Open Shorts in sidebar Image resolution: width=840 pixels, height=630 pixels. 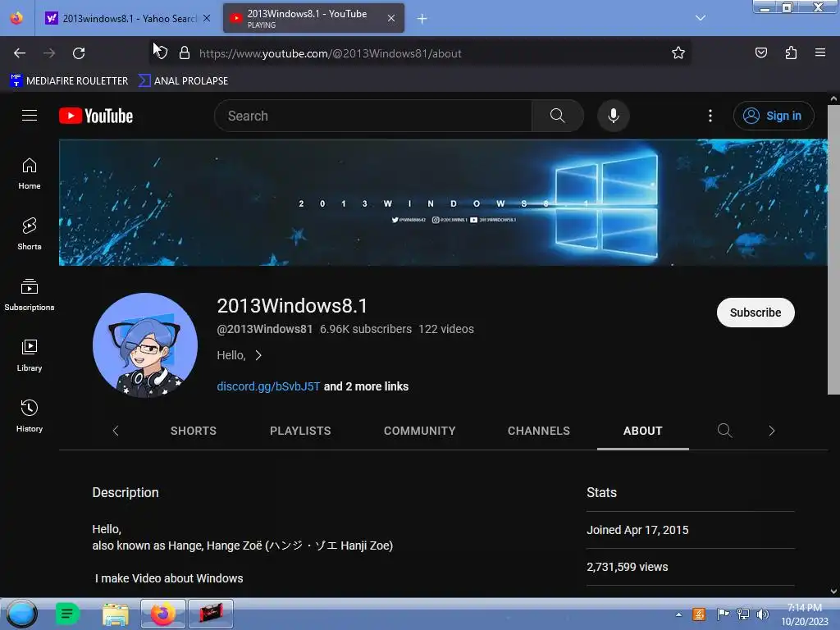30,234
